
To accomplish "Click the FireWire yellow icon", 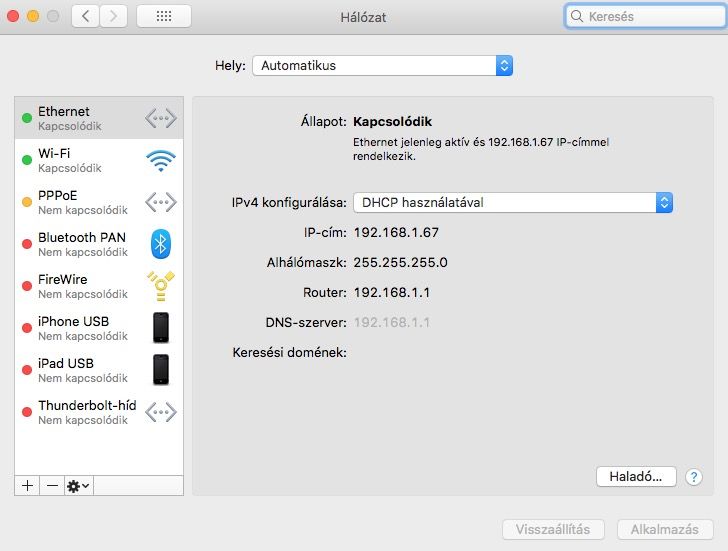I will [161, 285].
